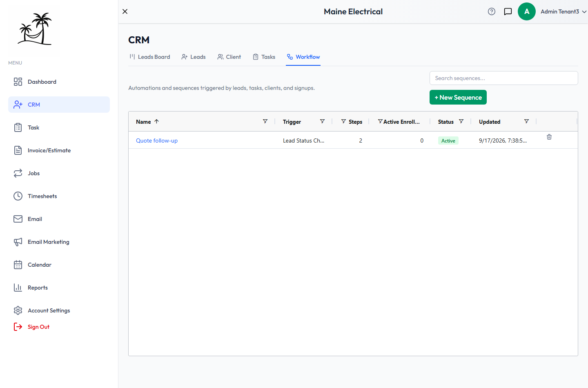Click the Lead Status Ch... trigger cell
Screen dimensions: 588x388
click(303, 140)
